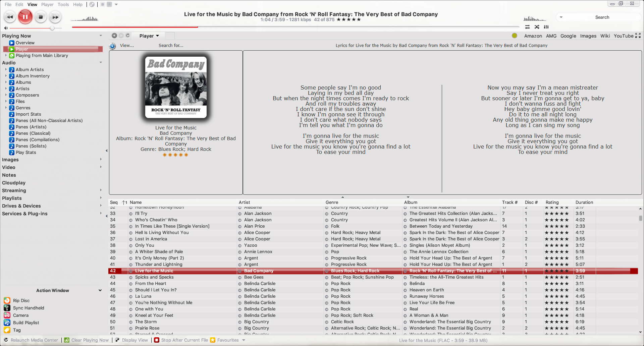Pause playback with the red button

(x=25, y=17)
